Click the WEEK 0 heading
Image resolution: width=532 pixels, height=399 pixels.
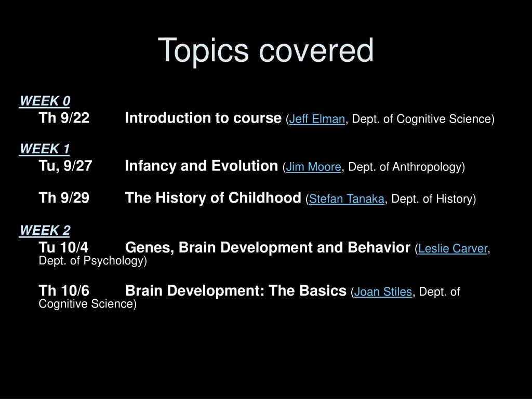pos(45,101)
